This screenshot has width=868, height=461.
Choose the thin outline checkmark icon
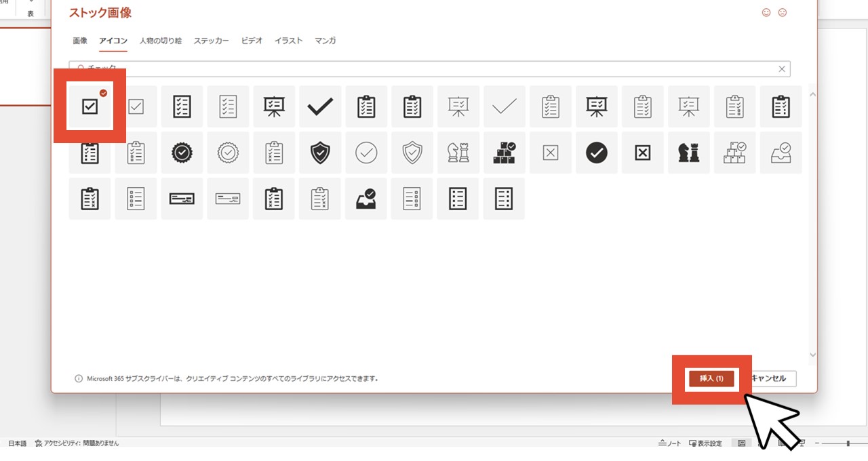click(x=505, y=106)
